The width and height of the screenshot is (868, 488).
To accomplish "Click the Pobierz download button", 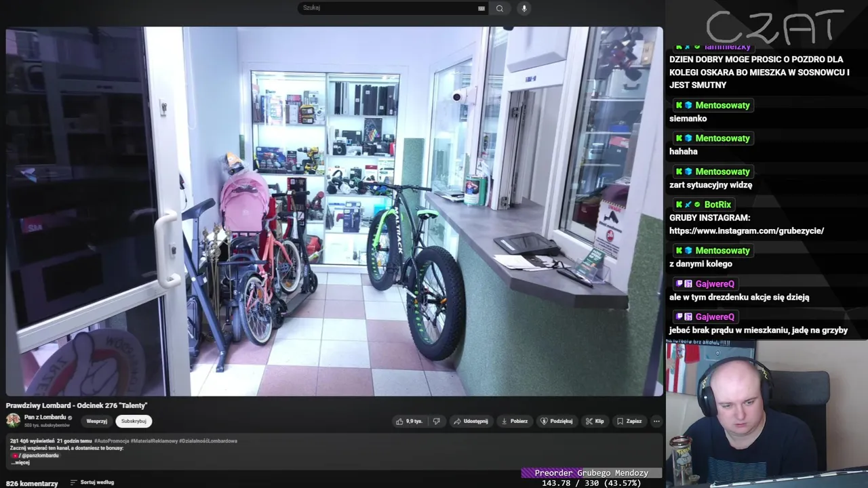I will click(514, 421).
